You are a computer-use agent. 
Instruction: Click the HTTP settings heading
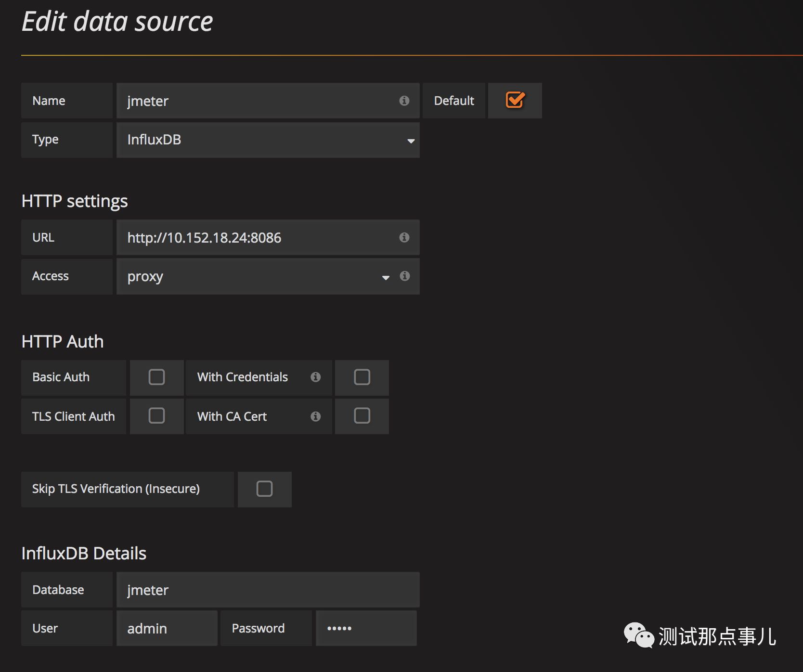75,201
